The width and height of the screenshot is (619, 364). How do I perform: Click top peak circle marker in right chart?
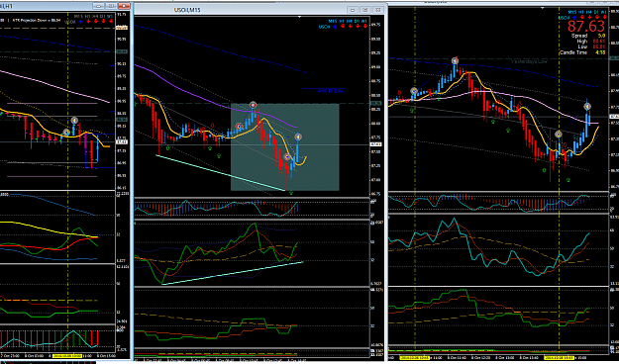(455, 60)
